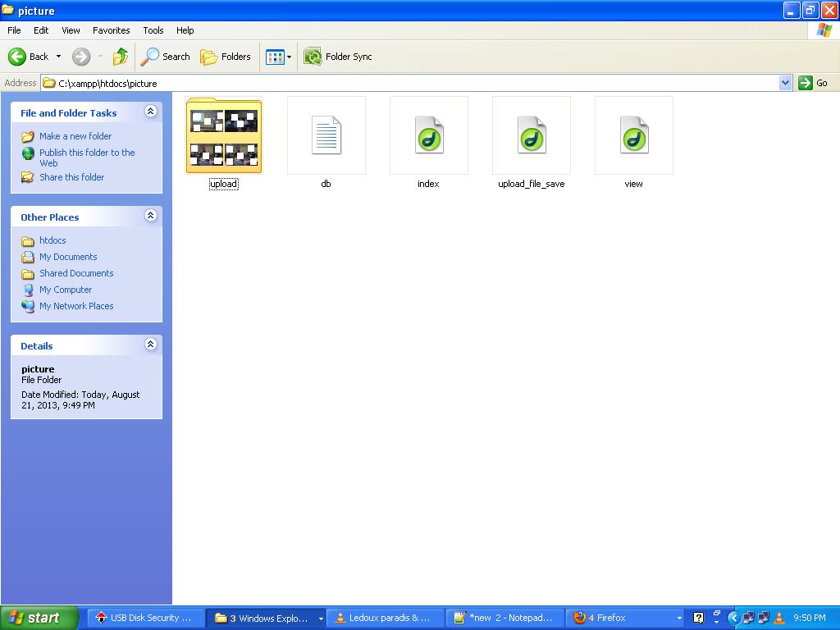Click the Start button
This screenshot has height=630, width=840.
pos(39,618)
